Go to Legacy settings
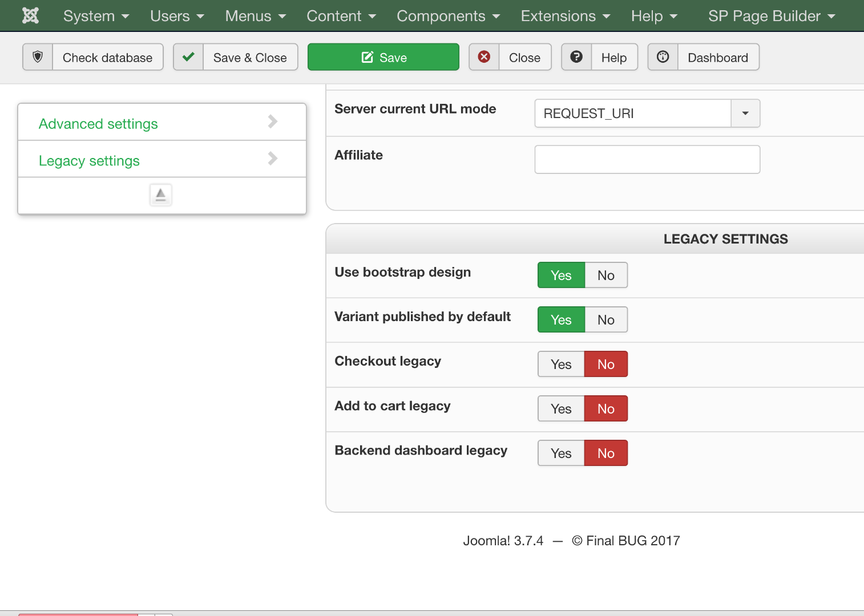 click(89, 161)
